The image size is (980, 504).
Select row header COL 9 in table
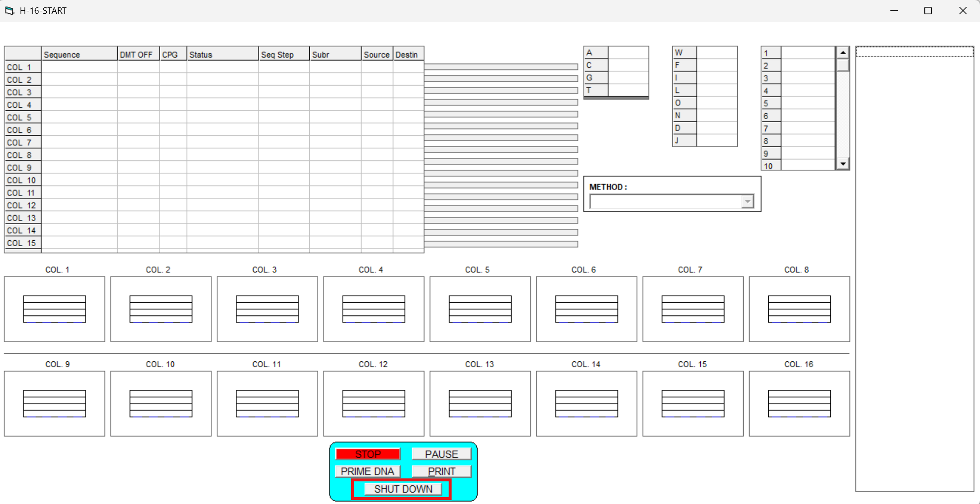(23, 167)
